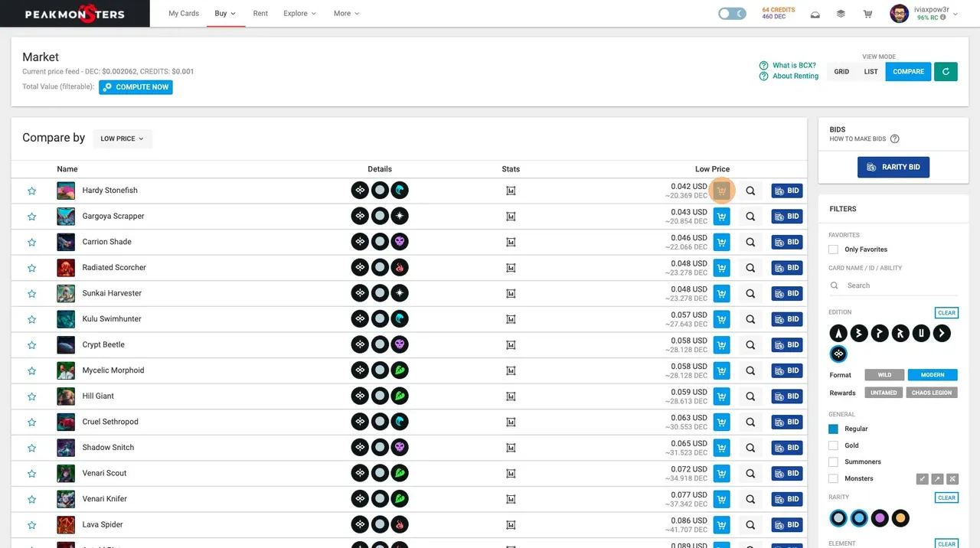Click the Crypt Beetle card name
The width and height of the screenshot is (980, 548).
(103, 344)
